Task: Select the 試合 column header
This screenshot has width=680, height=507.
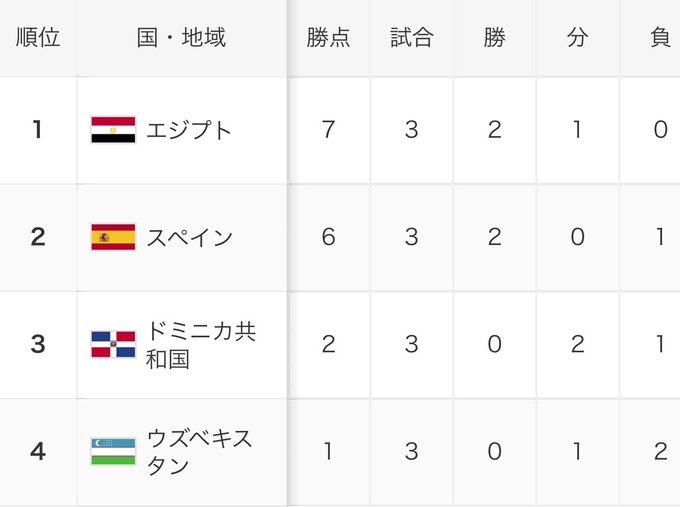Action: click(x=412, y=38)
